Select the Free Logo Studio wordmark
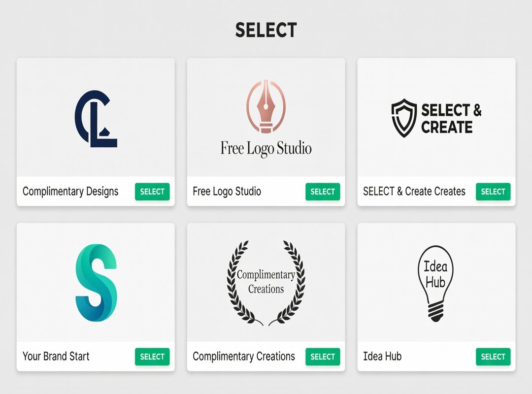Image resolution: width=532 pixels, height=394 pixels. click(x=266, y=147)
